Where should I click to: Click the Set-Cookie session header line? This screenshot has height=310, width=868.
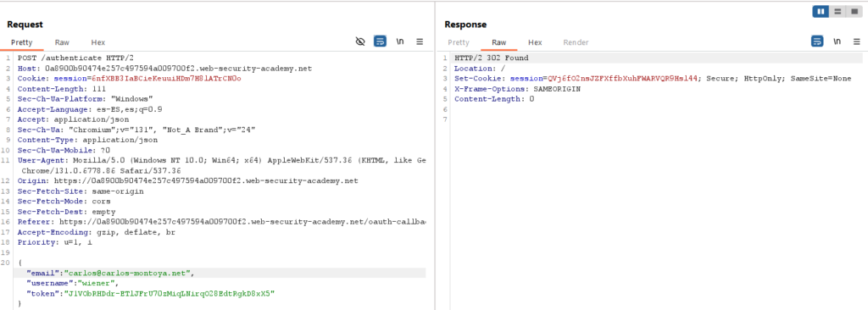pyautogui.click(x=653, y=79)
